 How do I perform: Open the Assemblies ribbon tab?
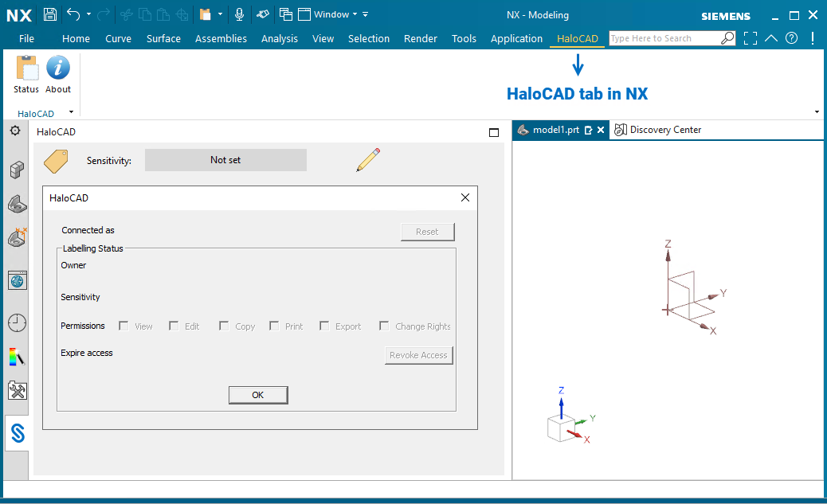[x=221, y=38]
